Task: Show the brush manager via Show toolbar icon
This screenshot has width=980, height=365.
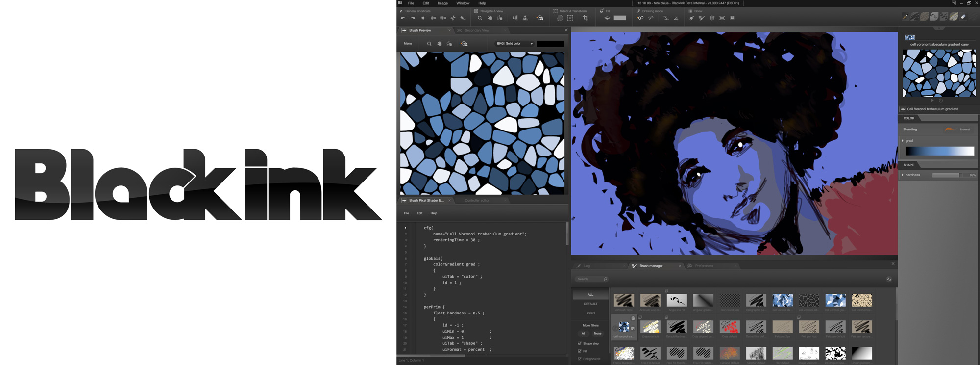Action: pos(702,18)
